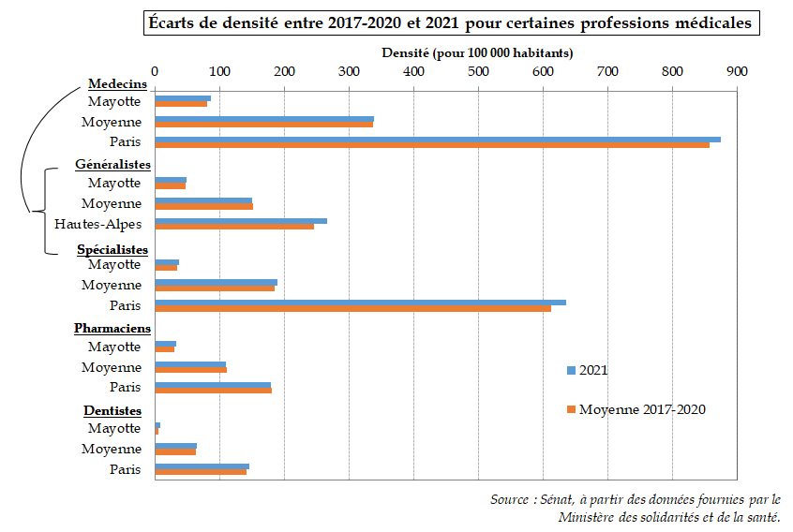Click the Spécialistes category heading
The image size is (793, 532).
112,250
